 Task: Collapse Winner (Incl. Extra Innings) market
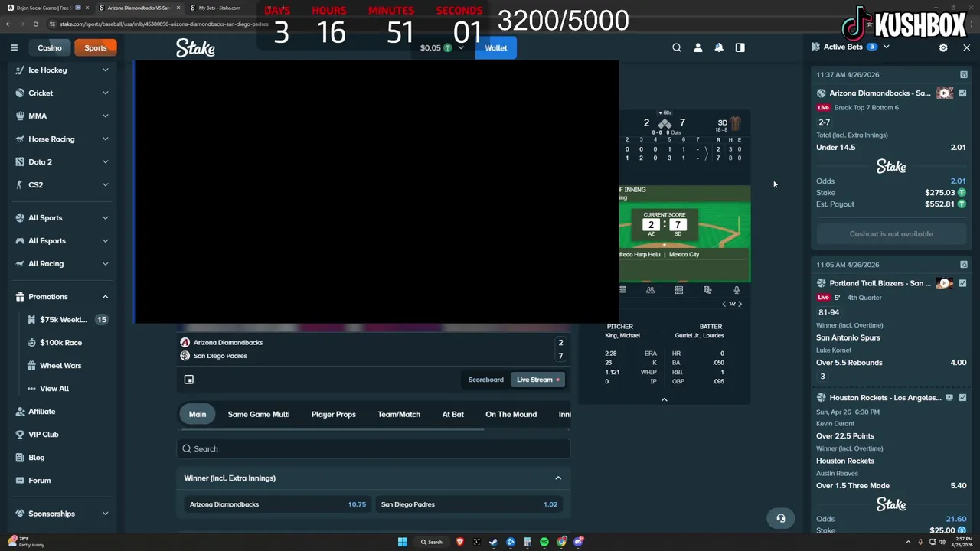pos(558,478)
